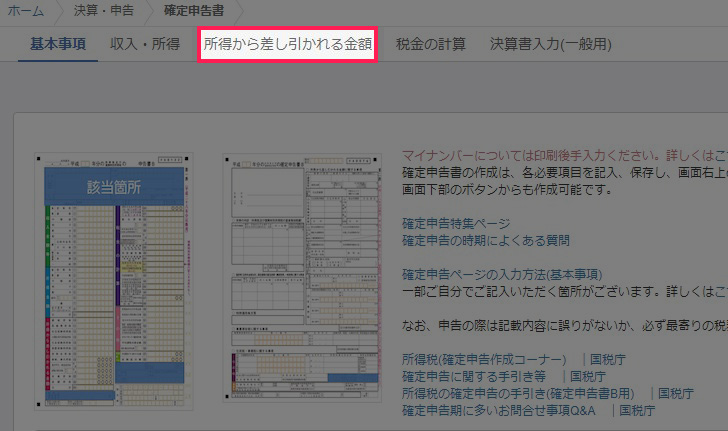Switch to the 決算書入力(一般用) tab
The height and width of the screenshot is (431, 728).
pos(550,44)
